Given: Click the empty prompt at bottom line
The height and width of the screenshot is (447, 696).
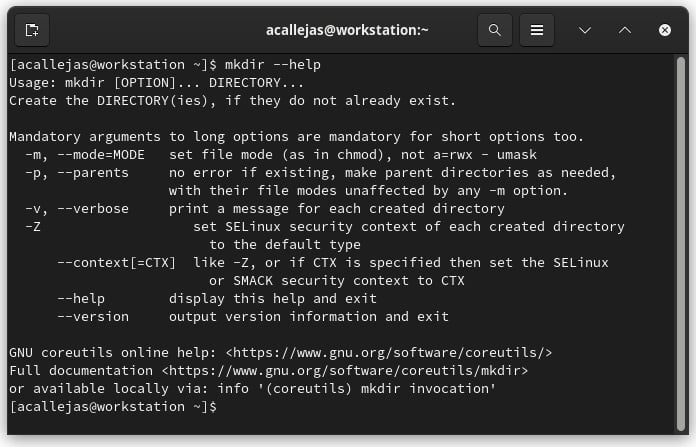Looking at the screenshot, I should tap(114, 407).
